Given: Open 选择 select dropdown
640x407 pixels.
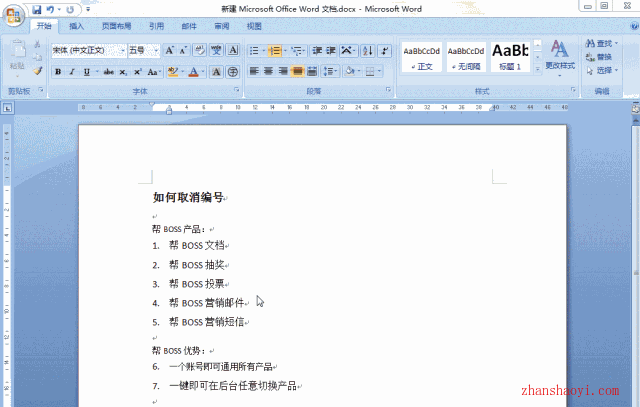Looking at the screenshot, I should point(602,71).
